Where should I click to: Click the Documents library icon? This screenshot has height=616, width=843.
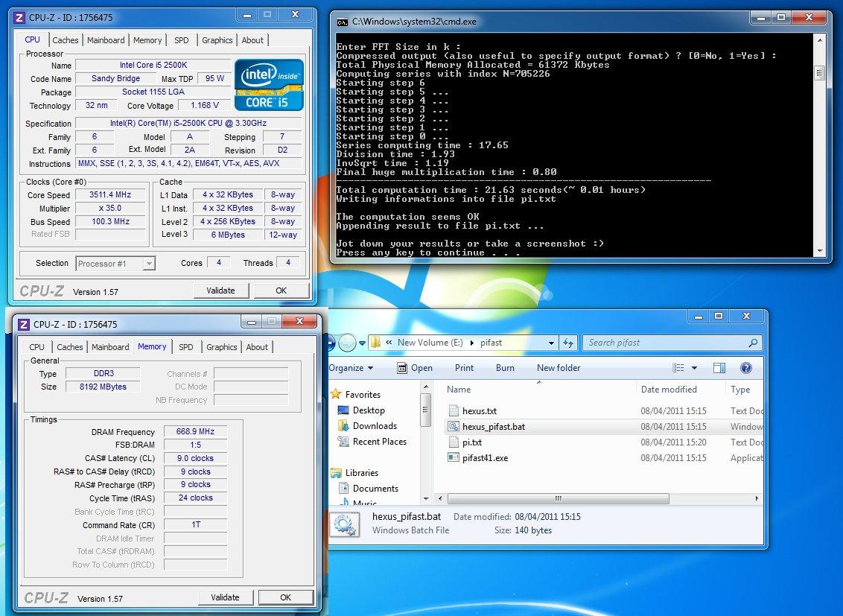click(x=343, y=489)
